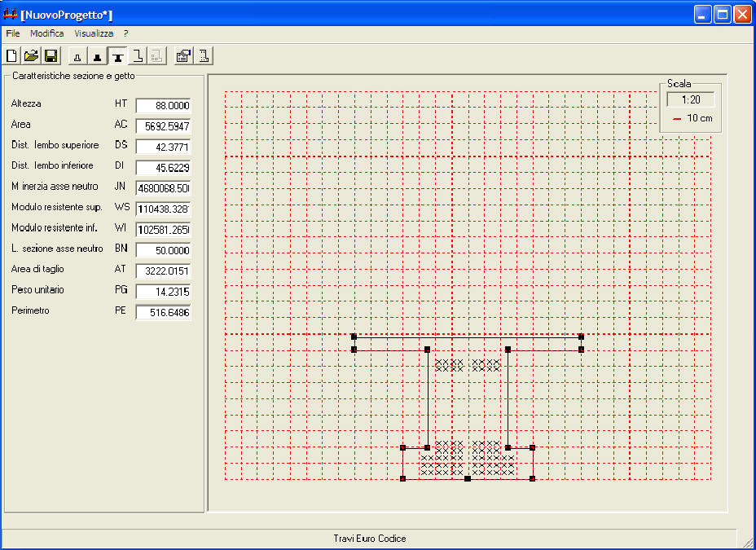The height and width of the screenshot is (550, 756).
Task: Click the Perimetro PE value field
Action: (163, 312)
